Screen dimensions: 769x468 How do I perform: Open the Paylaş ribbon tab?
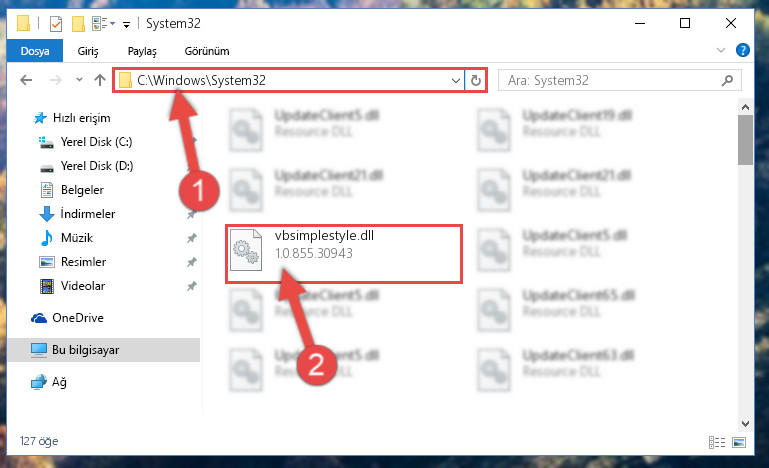[142, 51]
